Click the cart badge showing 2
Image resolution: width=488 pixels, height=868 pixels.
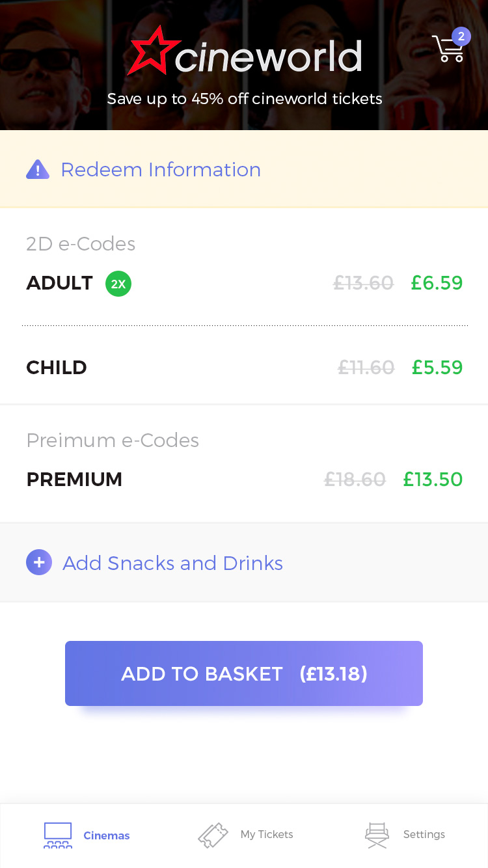click(x=461, y=36)
